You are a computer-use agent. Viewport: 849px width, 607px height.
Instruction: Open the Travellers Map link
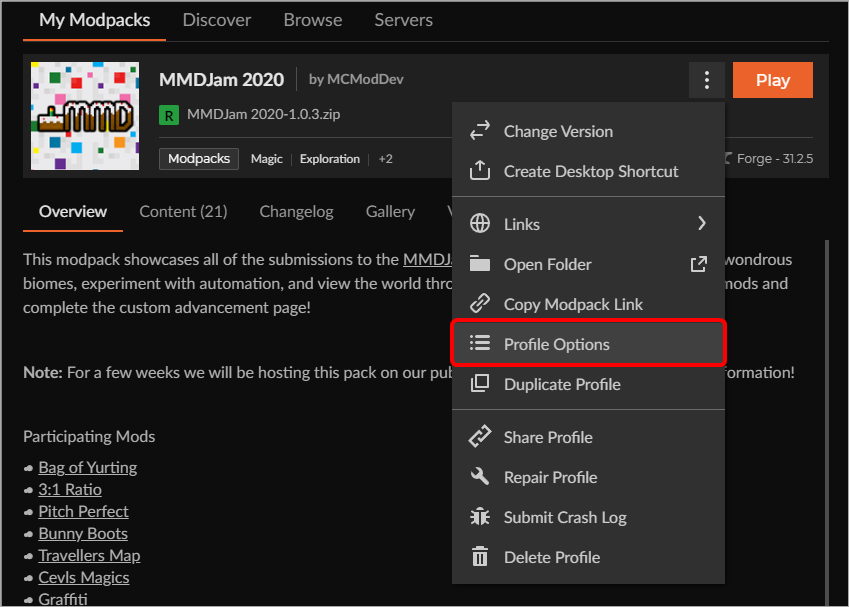tap(89, 556)
